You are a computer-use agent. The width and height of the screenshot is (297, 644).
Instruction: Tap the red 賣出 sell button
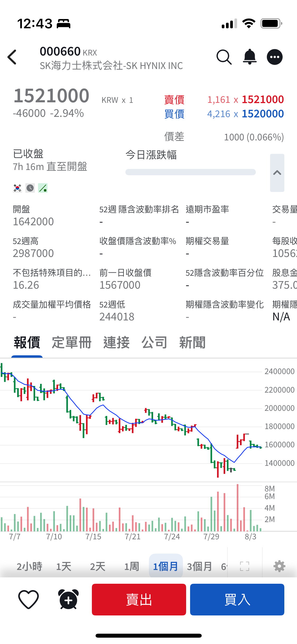pyautogui.click(x=139, y=599)
